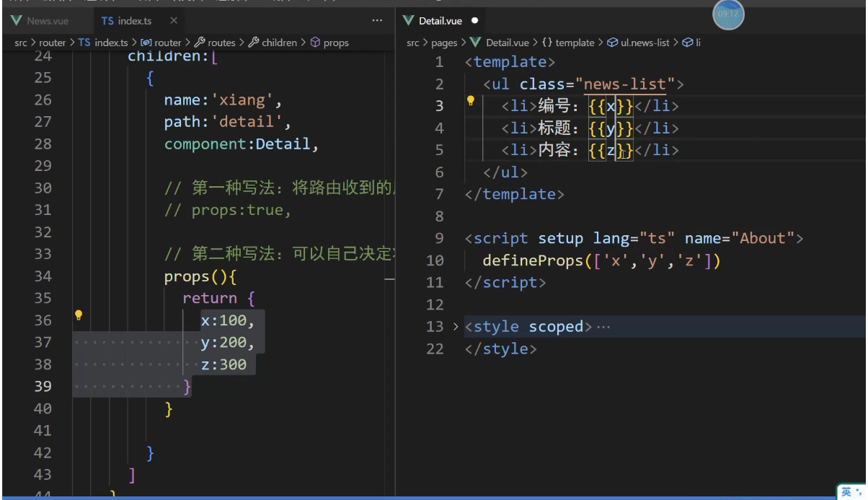
Task: Click 'news-list' class value
Action: [625, 84]
